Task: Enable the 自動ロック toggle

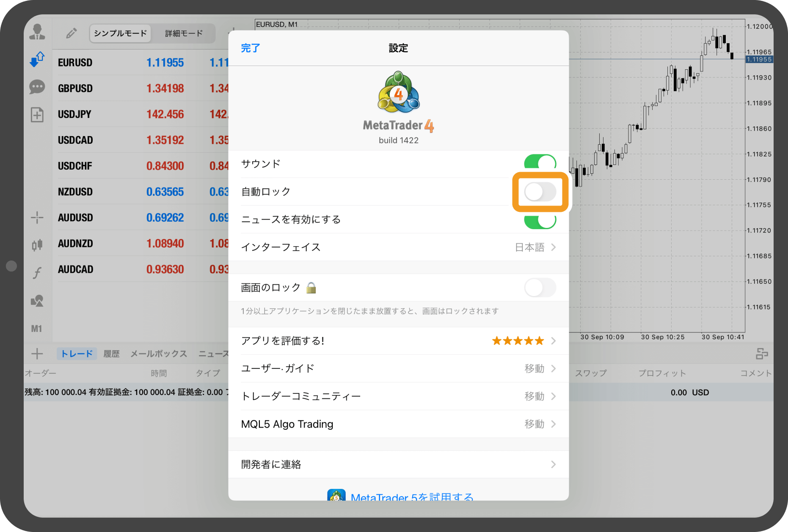Action: pos(540,191)
